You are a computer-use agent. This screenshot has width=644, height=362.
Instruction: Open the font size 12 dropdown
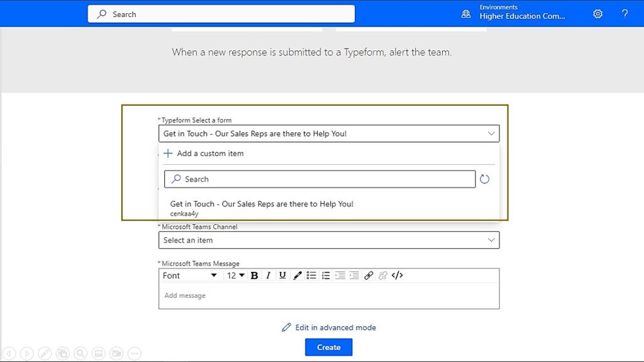click(236, 276)
